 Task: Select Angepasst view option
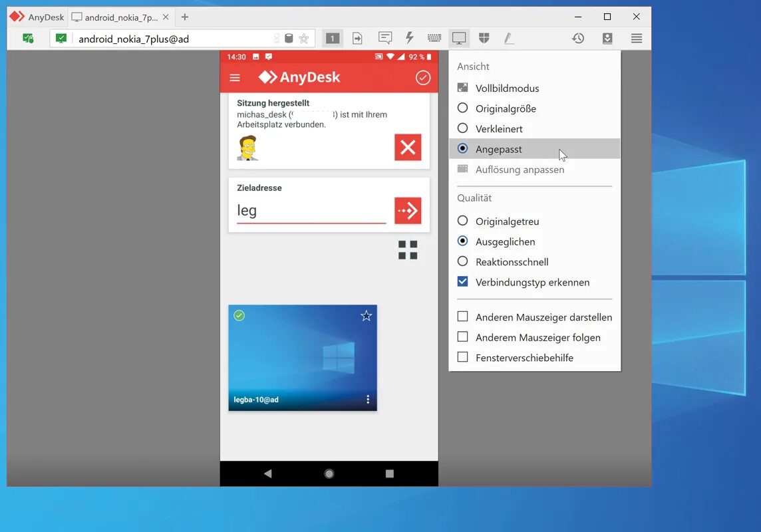tap(535, 149)
